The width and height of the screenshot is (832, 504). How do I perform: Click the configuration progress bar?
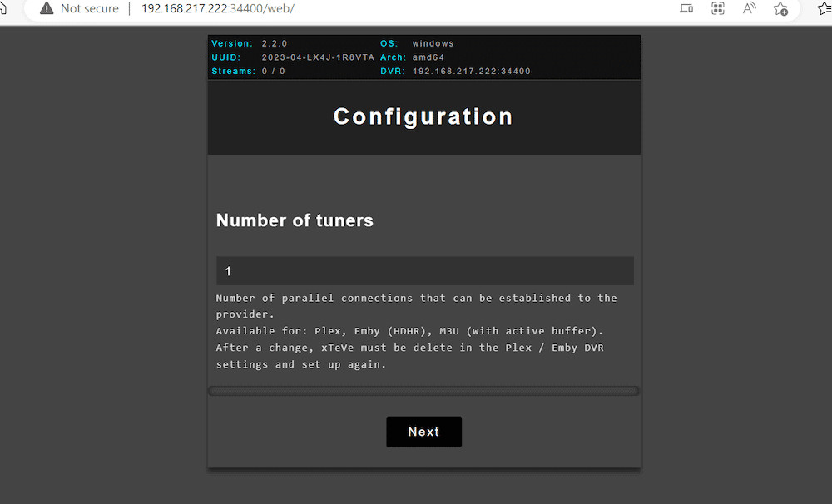click(423, 391)
